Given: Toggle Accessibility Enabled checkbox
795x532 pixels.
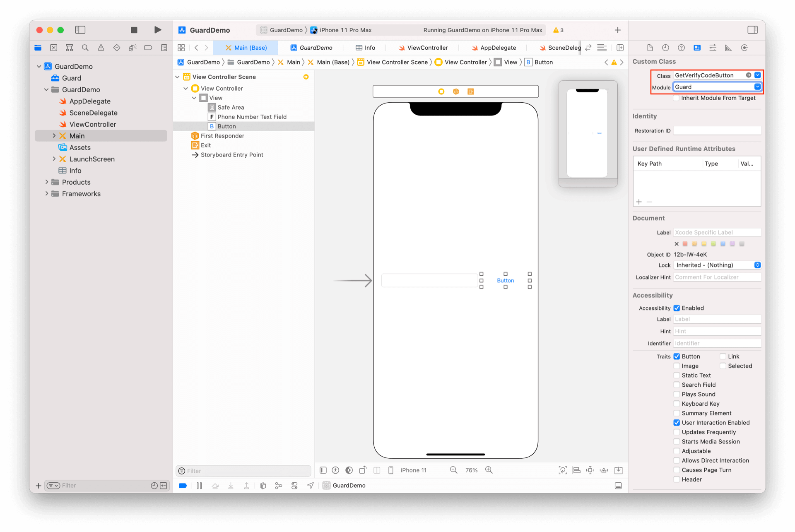Looking at the screenshot, I should point(677,308).
